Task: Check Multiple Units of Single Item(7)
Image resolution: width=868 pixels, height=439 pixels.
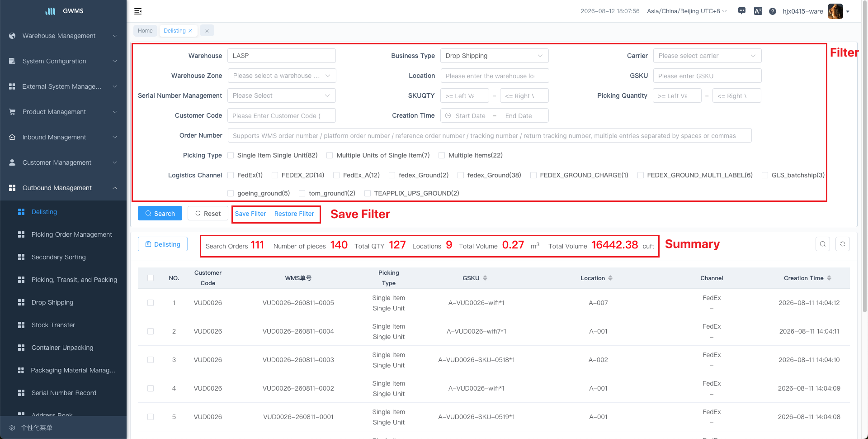Action: (x=330, y=155)
